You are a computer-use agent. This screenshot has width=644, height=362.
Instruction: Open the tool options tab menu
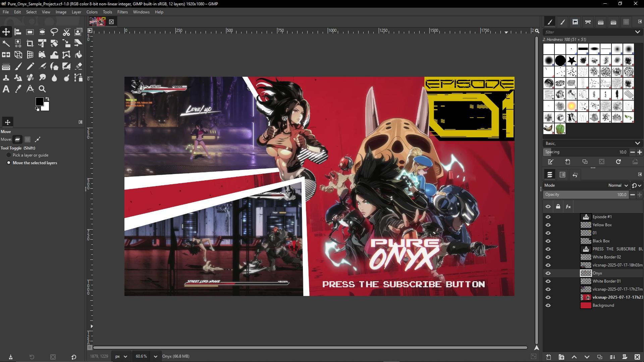(x=80, y=122)
